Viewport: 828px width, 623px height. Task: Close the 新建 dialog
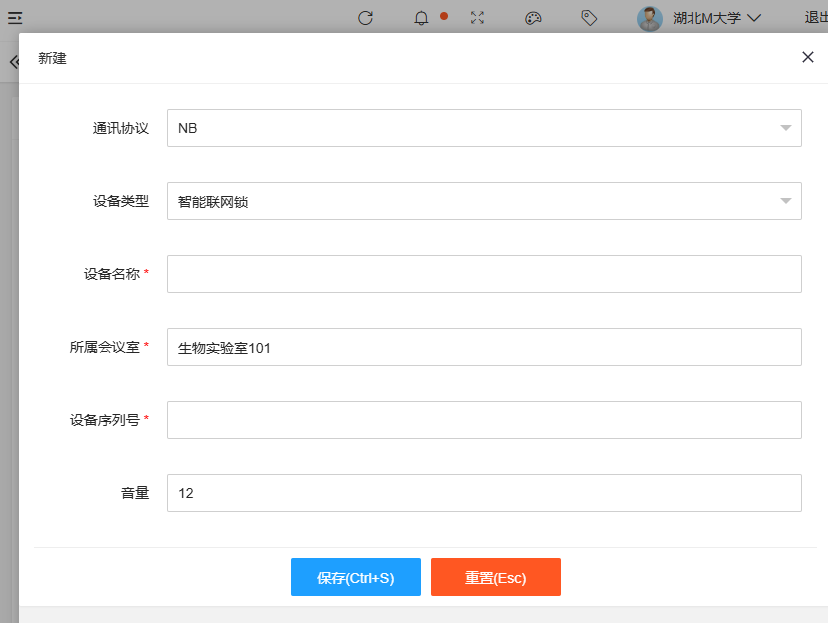coord(807,57)
